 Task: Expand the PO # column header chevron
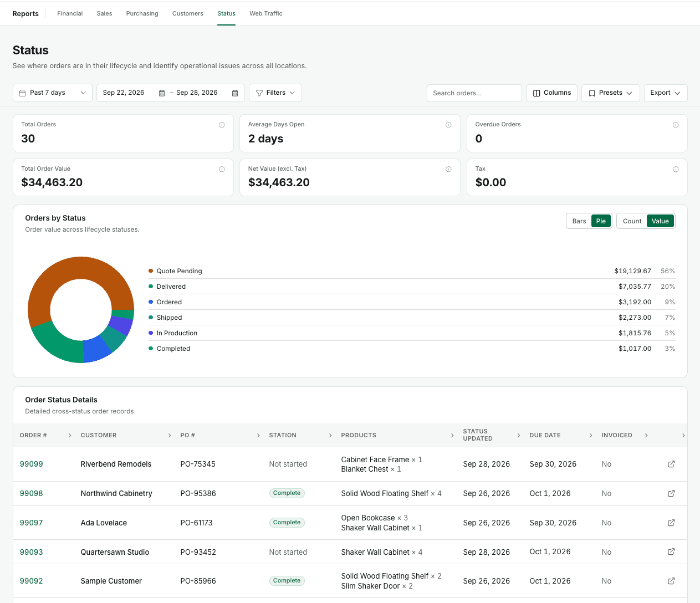258,436
